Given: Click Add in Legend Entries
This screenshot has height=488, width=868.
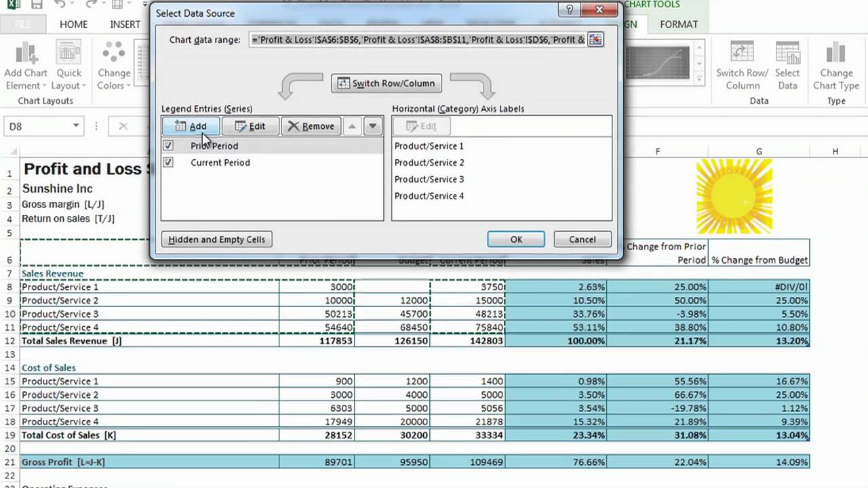Looking at the screenshot, I should tap(191, 126).
